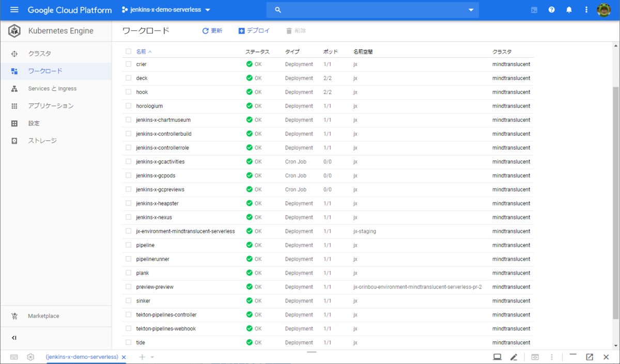Image resolution: width=620 pixels, height=364 pixels.
Task: Click the jenkins-x-heapster workload name
Action: 157,203
